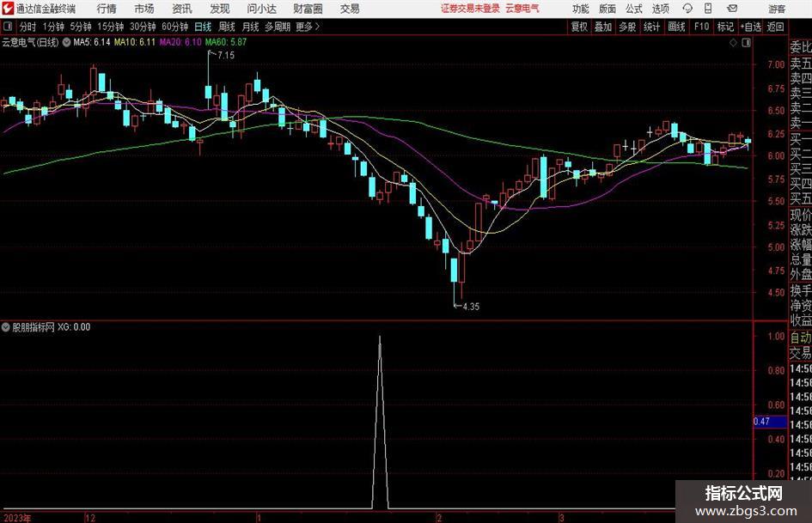Add stock via +自选 button
Screen dimensions: 812x523
point(751,27)
